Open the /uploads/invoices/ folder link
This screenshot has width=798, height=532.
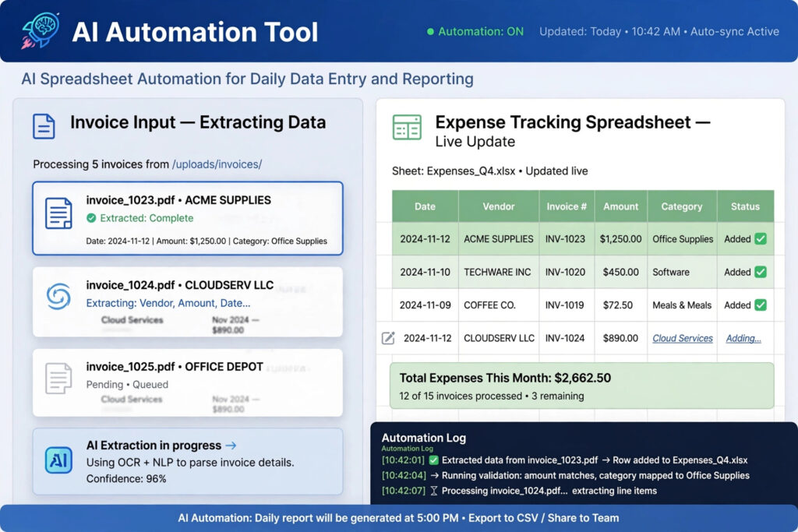tap(217, 164)
